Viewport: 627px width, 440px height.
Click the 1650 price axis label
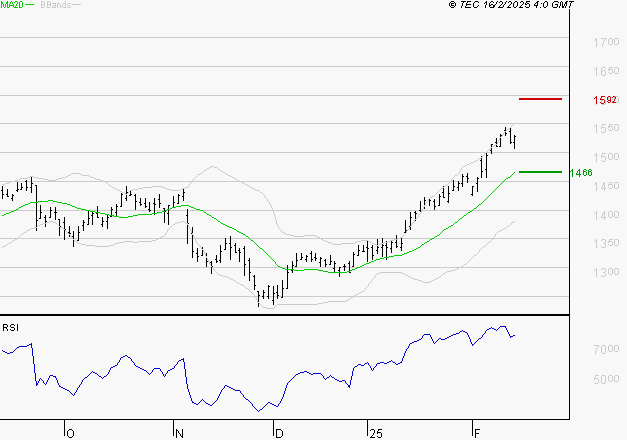coord(606,71)
